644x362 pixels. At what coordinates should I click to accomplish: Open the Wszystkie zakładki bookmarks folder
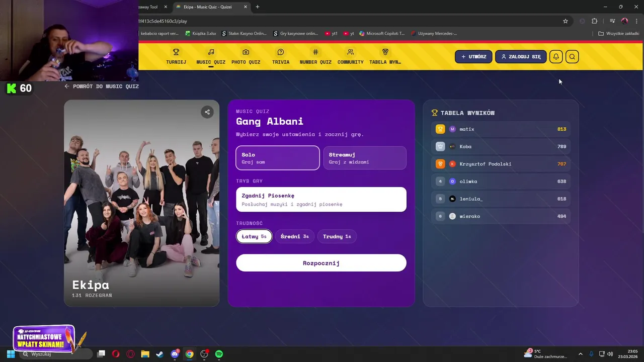(619, 34)
